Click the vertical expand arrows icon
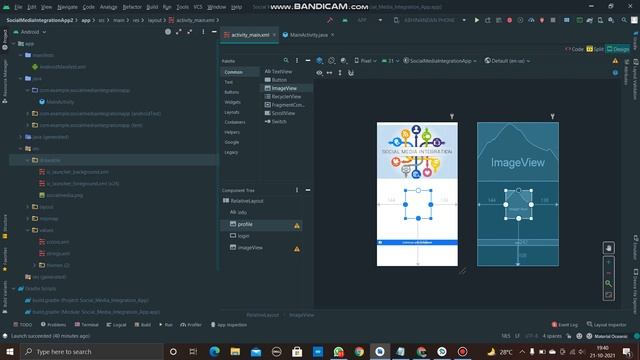This screenshot has width=640, height=360. 340,73
